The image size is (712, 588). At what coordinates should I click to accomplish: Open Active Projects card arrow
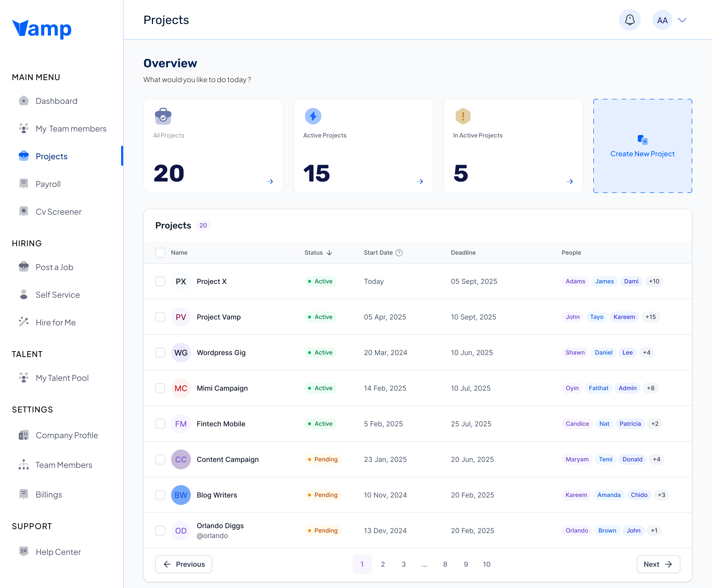click(420, 181)
